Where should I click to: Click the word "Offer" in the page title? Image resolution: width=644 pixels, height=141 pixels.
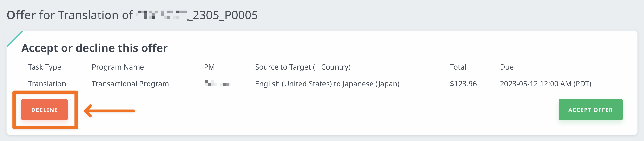tap(21, 15)
